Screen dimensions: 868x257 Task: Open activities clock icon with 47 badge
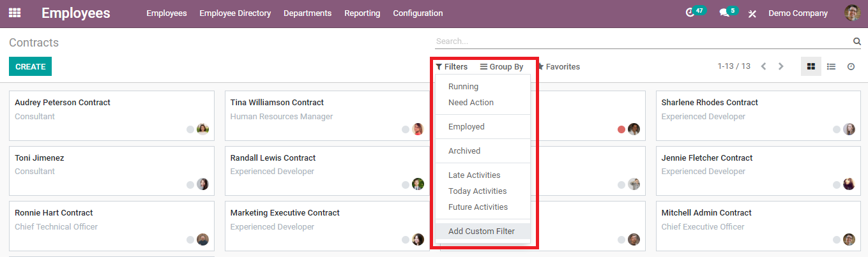click(x=690, y=13)
